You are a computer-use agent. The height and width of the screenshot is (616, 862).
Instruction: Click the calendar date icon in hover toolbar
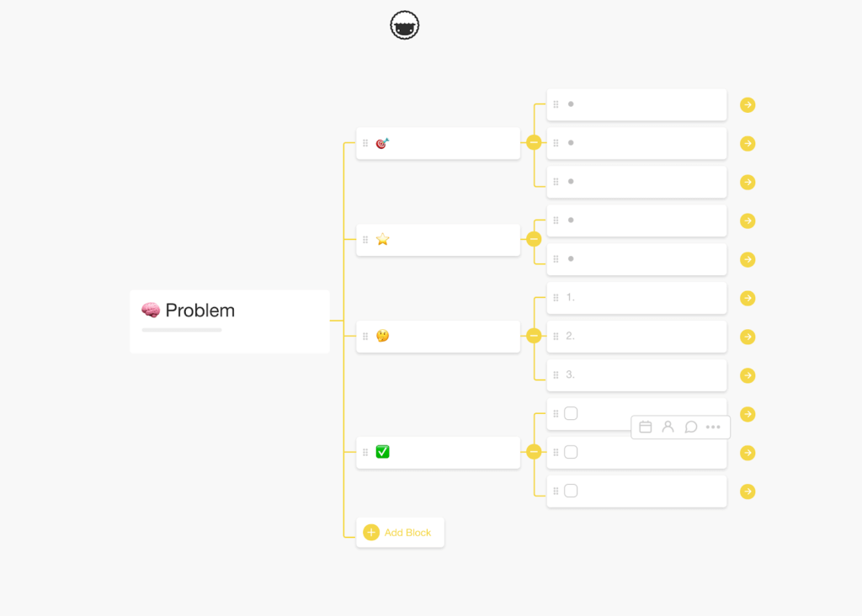(646, 427)
